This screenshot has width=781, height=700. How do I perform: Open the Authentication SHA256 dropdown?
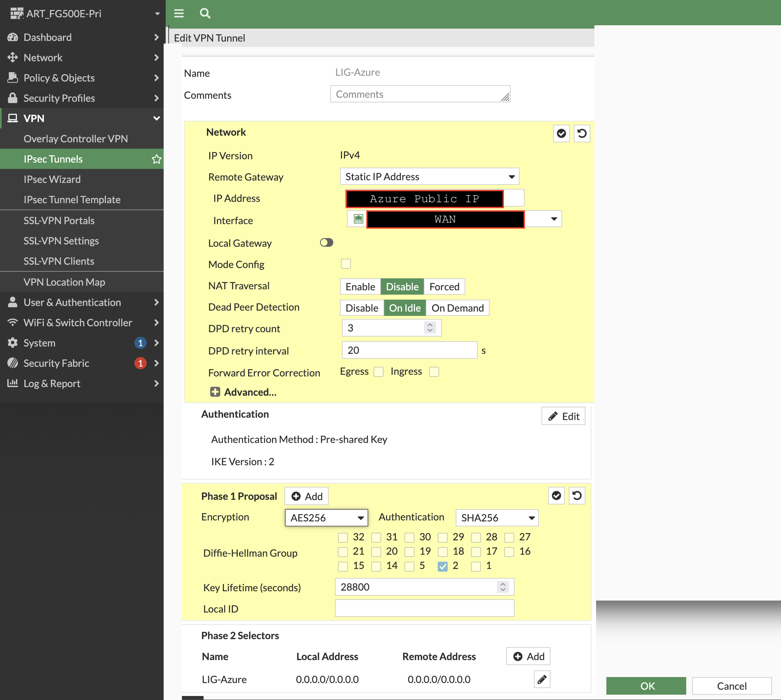coord(497,518)
